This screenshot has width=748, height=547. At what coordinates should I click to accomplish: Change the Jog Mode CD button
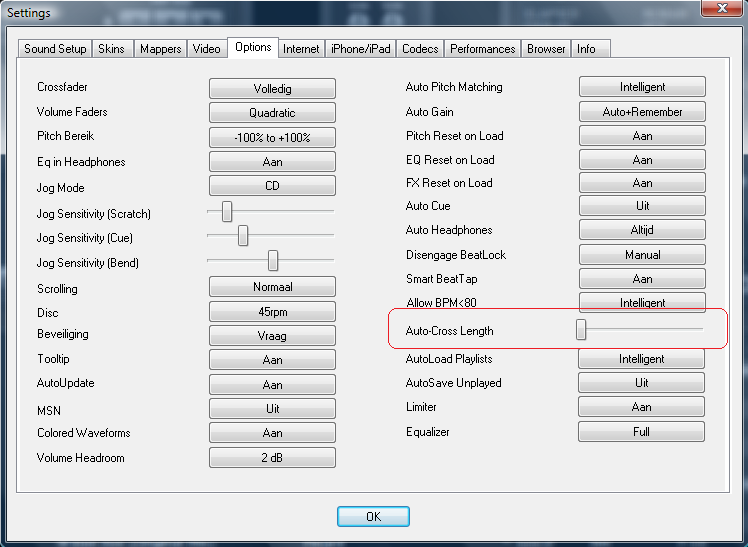(272, 186)
